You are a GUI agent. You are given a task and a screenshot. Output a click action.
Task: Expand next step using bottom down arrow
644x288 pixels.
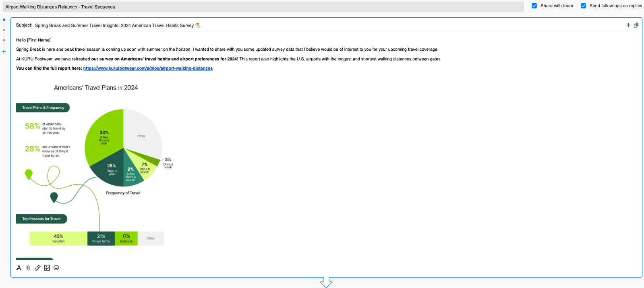[326, 282]
